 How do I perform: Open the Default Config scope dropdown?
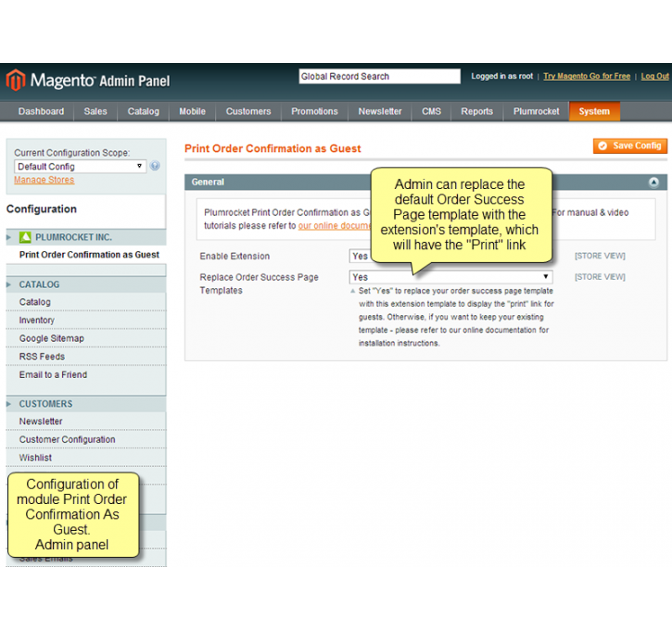tap(80, 166)
